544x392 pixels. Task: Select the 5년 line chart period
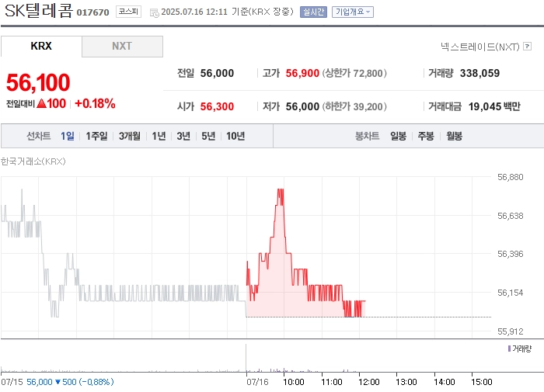click(208, 136)
